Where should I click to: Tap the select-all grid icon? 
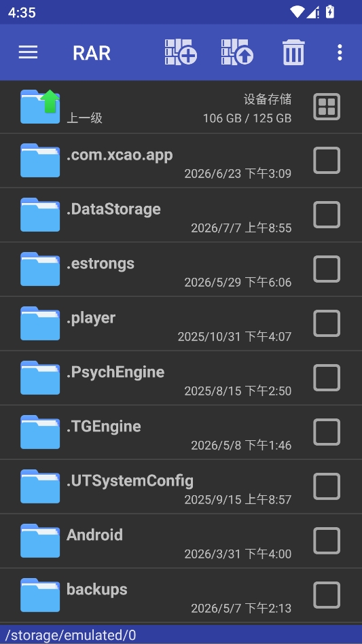point(327,107)
